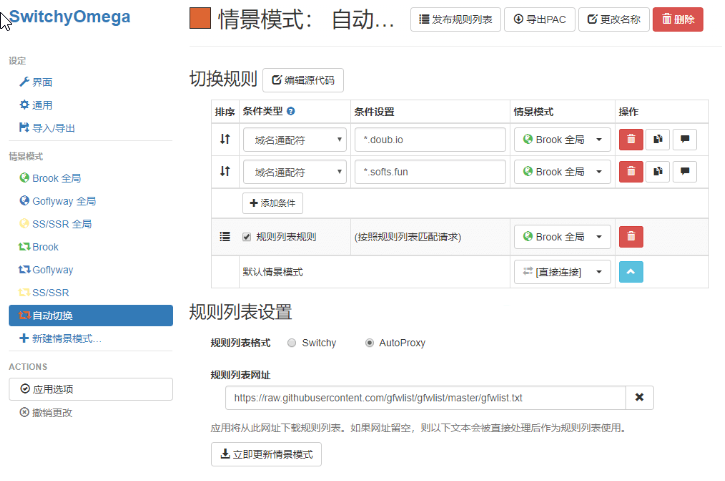Delete the *.doub.io rule
Image resolution: width=725 pixels, height=481 pixels.
coord(631,139)
